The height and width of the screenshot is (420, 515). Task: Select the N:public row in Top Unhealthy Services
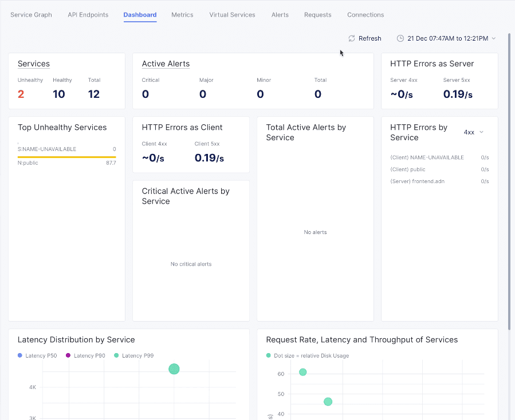pos(66,163)
